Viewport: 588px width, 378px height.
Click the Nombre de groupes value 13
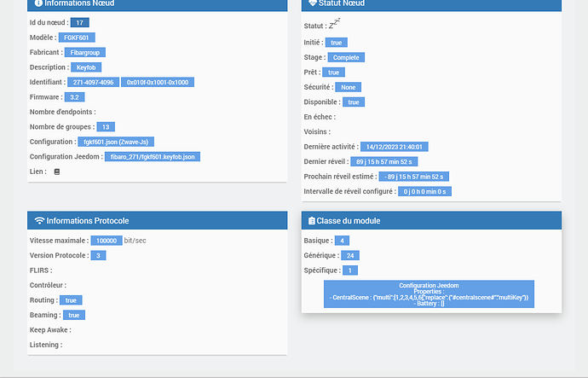106,127
